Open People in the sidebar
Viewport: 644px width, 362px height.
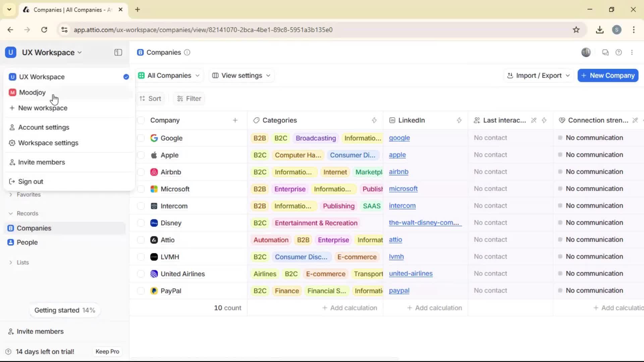(64, 242)
